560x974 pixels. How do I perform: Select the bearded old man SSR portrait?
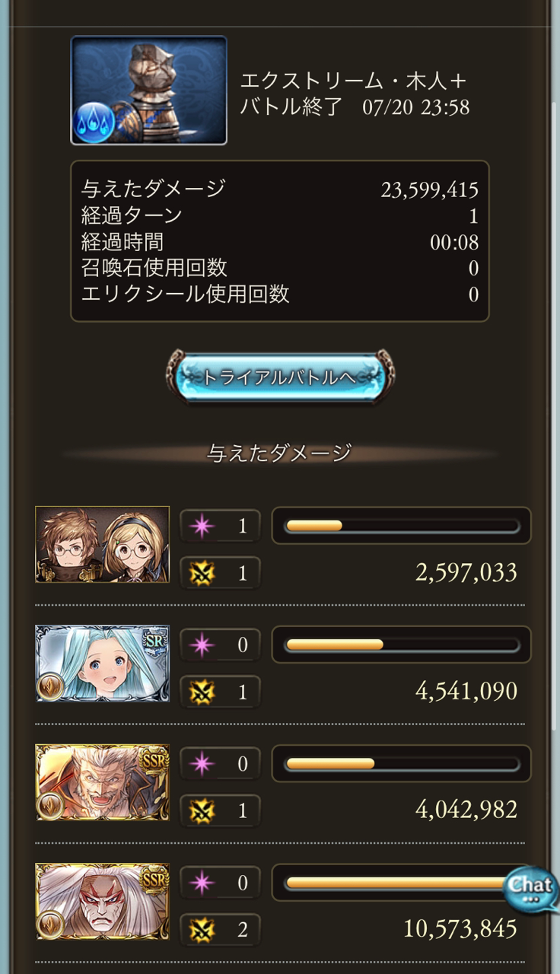tap(102, 782)
